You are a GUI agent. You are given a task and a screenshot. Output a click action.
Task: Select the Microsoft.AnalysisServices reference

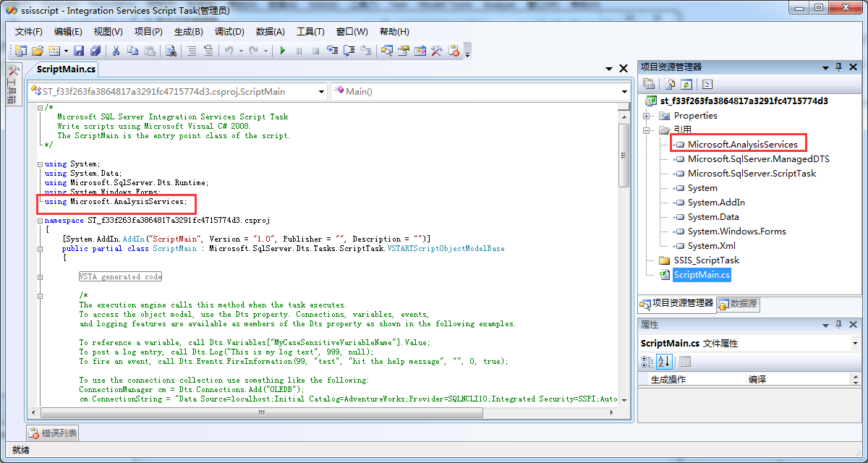pos(743,145)
